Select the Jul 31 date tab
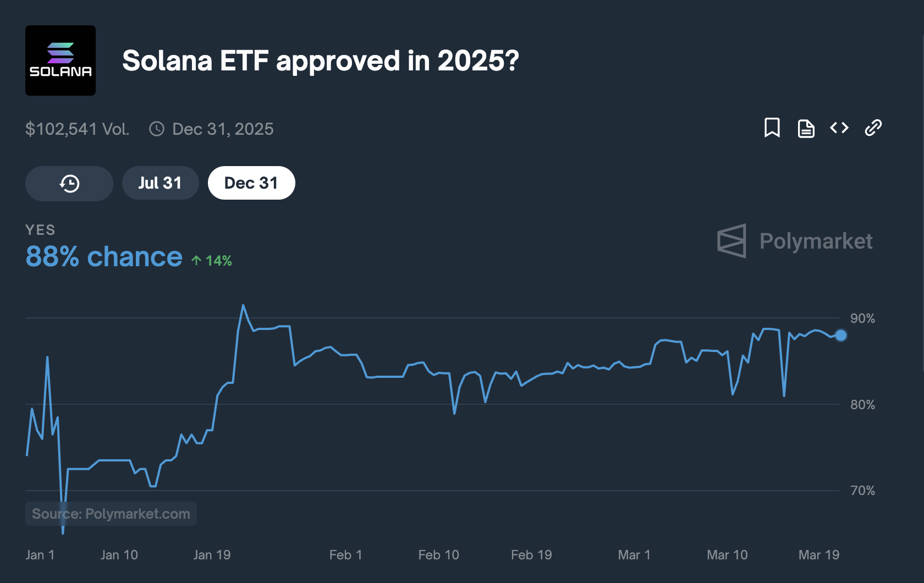This screenshot has height=583, width=924. click(160, 183)
